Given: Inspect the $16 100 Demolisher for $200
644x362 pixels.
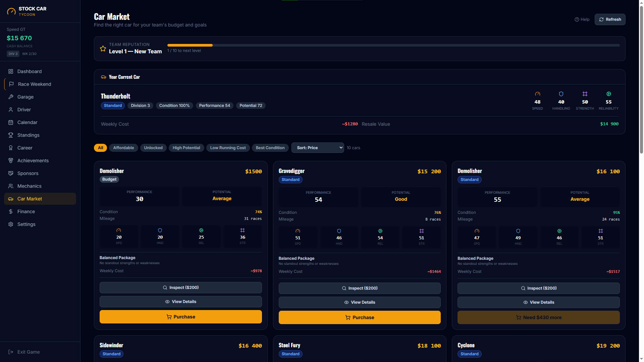Looking at the screenshot, I should (x=538, y=288).
